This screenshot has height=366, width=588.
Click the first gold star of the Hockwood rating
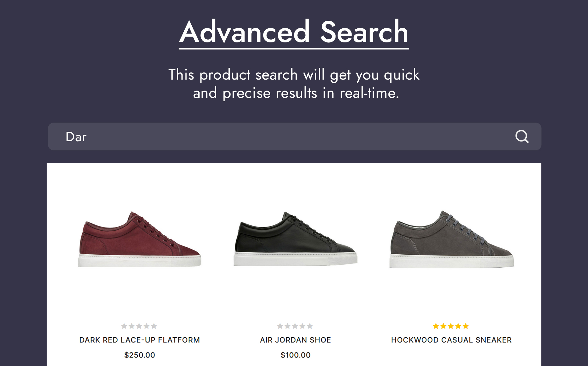coord(436,326)
